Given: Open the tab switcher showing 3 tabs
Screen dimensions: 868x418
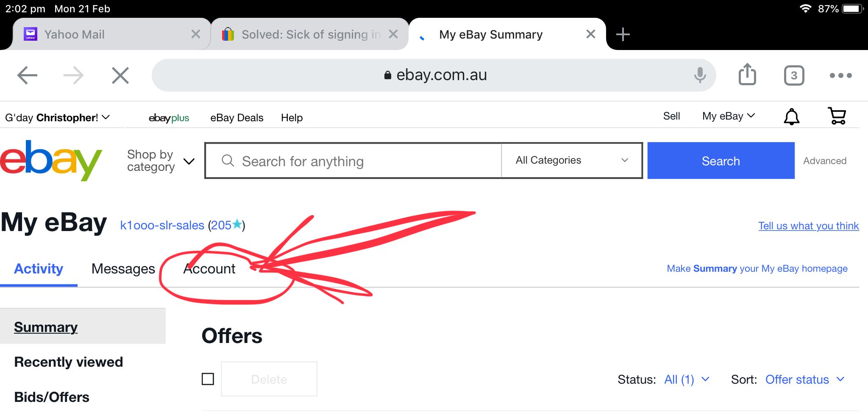Looking at the screenshot, I should point(794,75).
